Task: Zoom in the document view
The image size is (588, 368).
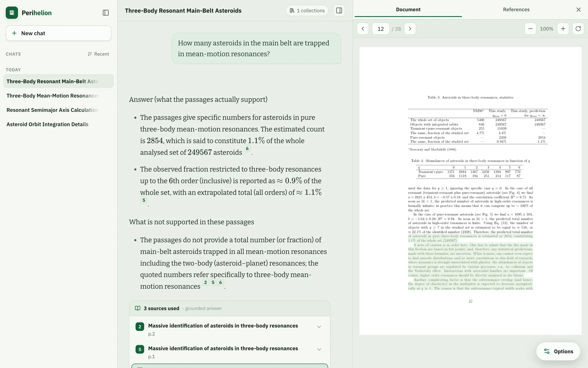Action: tap(563, 29)
